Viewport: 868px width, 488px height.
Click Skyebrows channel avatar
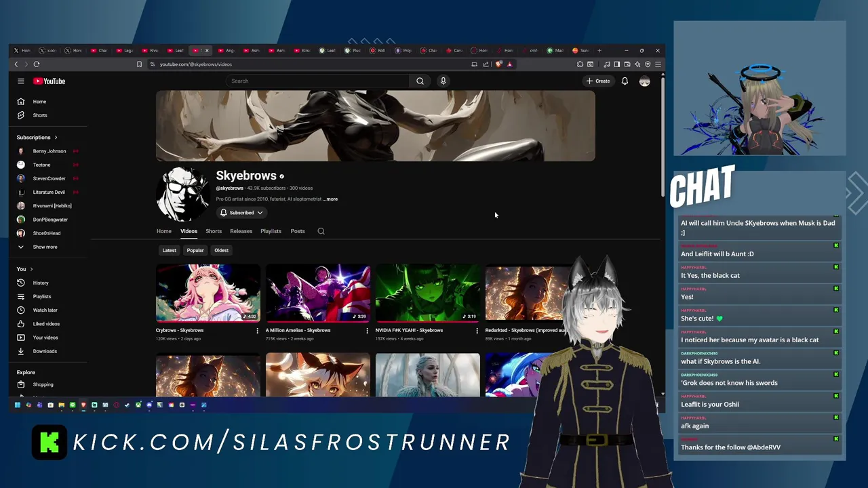pos(182,194)
